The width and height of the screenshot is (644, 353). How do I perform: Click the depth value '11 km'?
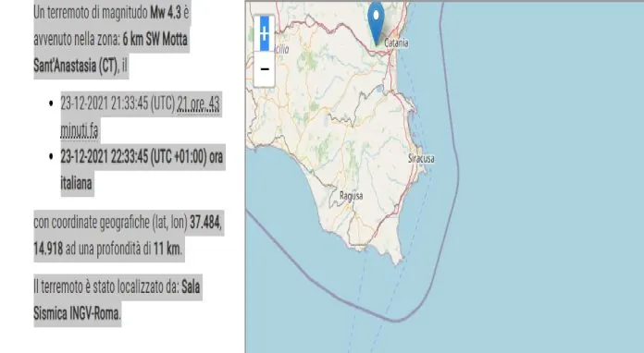[x=167, y=249]
